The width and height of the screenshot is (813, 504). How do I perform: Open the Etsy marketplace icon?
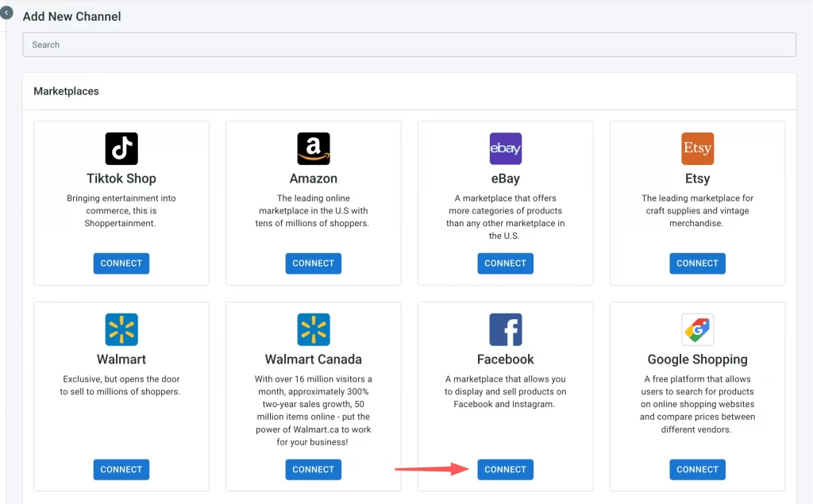pos(697,148)
